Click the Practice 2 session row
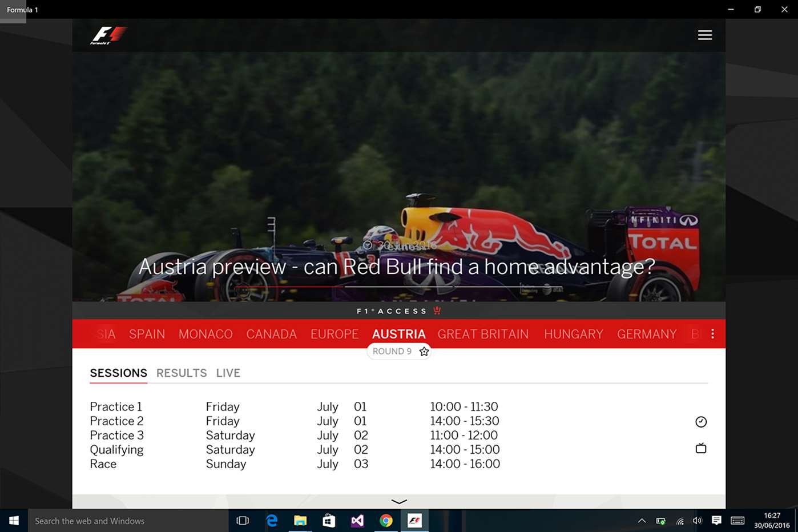This screenshot has width=798, height=532. pos(295,421)
